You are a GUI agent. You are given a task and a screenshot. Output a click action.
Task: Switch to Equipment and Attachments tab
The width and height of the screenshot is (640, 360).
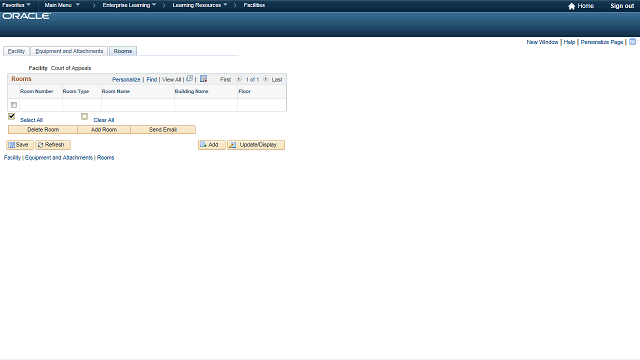(x=69, y=51)
